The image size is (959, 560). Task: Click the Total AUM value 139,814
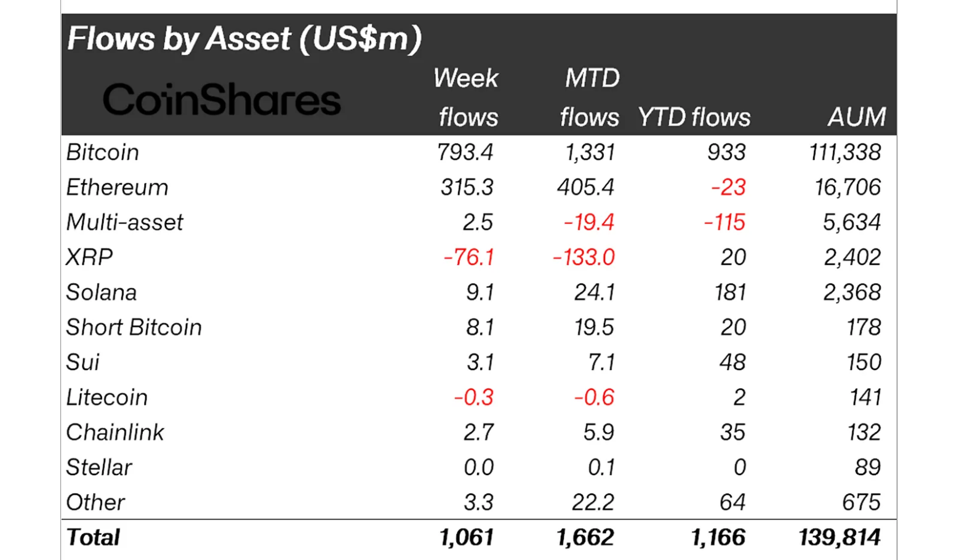[x=840, y=538]
